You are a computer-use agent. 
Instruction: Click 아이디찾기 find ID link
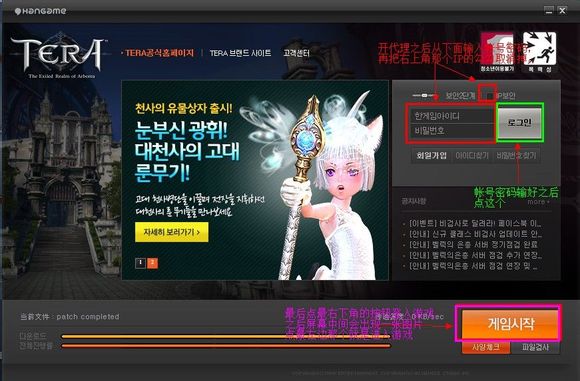click(x=472, y=155)
